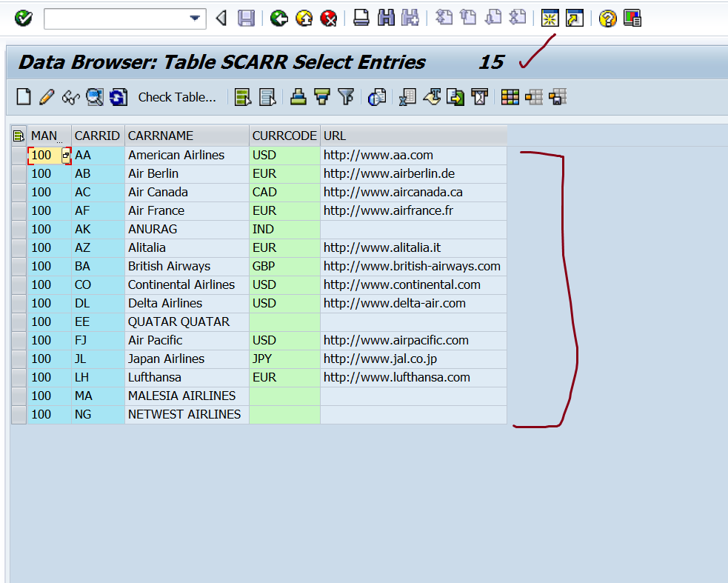Click the Find Next binoculars-plus icon
This screenshot has width=728, height=583.
pyautogui.click(x=410, y=18)
